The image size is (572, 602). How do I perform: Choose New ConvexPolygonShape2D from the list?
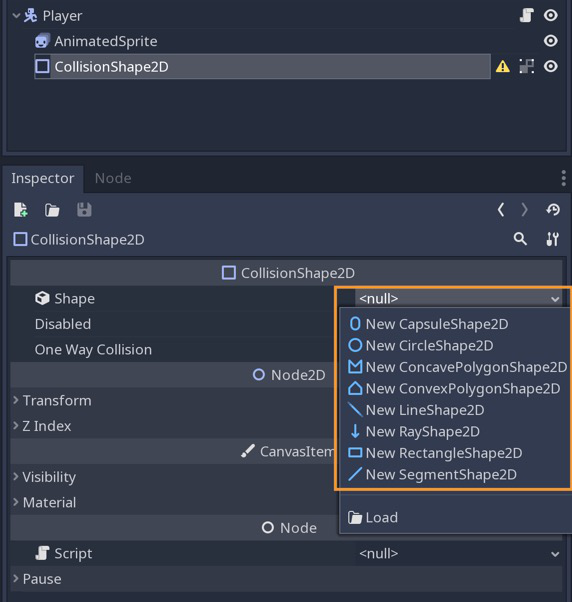(x=456, y=389)
